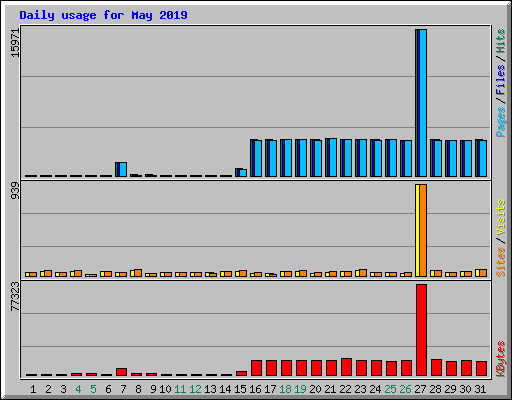Select the 939 axis maximum label
512x400 pixels.
(x=15, y=191)
